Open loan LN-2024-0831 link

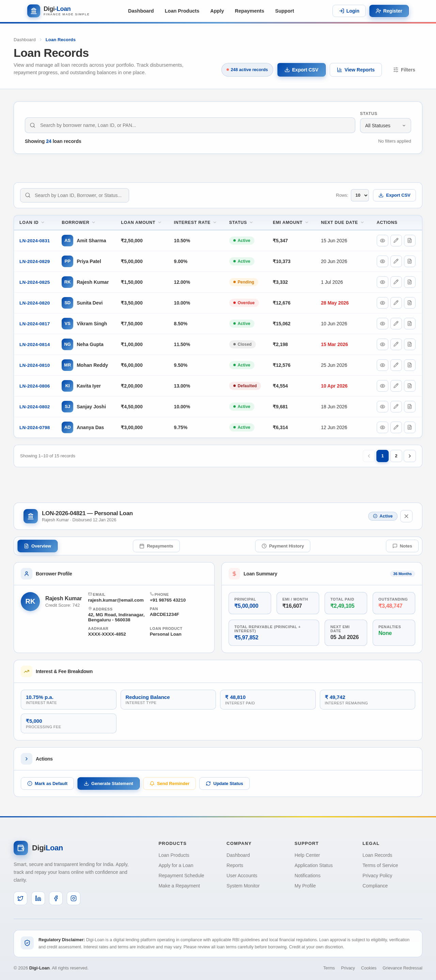coord(35,241)
